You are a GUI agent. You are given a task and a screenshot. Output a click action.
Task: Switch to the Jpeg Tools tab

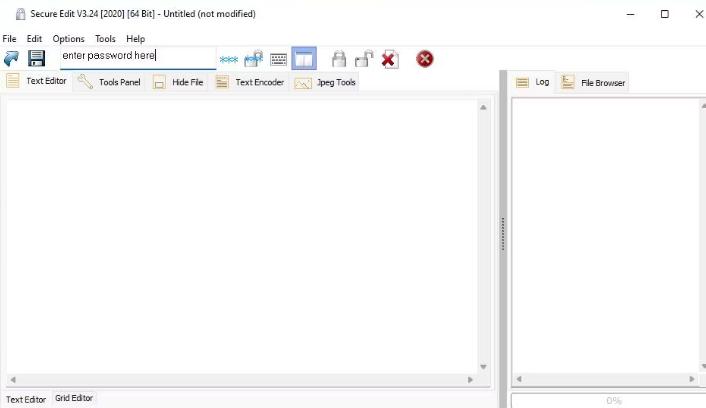coord(325,82)
